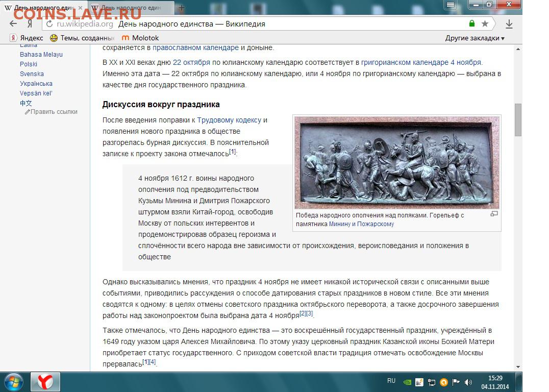The height and width of the screenshot is (392, 549).
Task: Open the bronze relief image thumbnail
Action: point(396,162)
